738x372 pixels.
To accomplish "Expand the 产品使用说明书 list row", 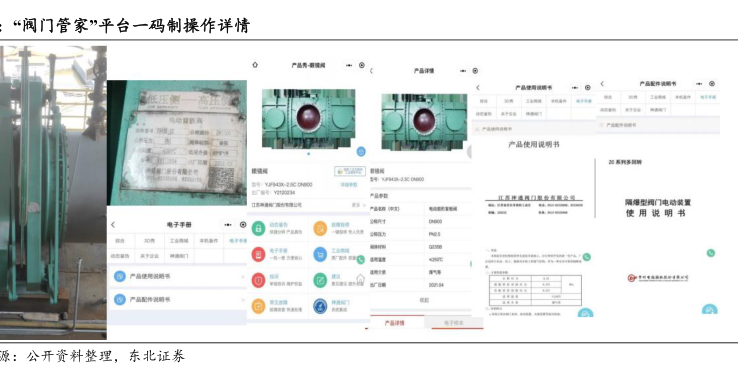I will pyautogui.click(x=178, y=276).
